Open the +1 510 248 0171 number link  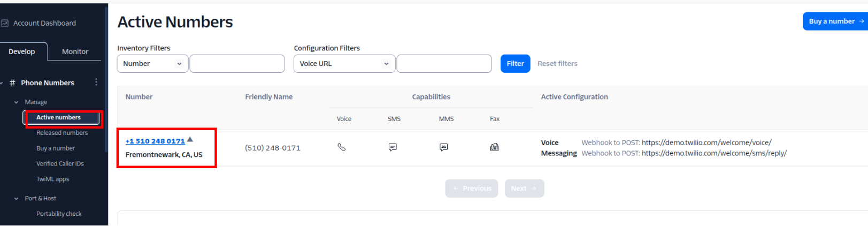tap(155, 141)
